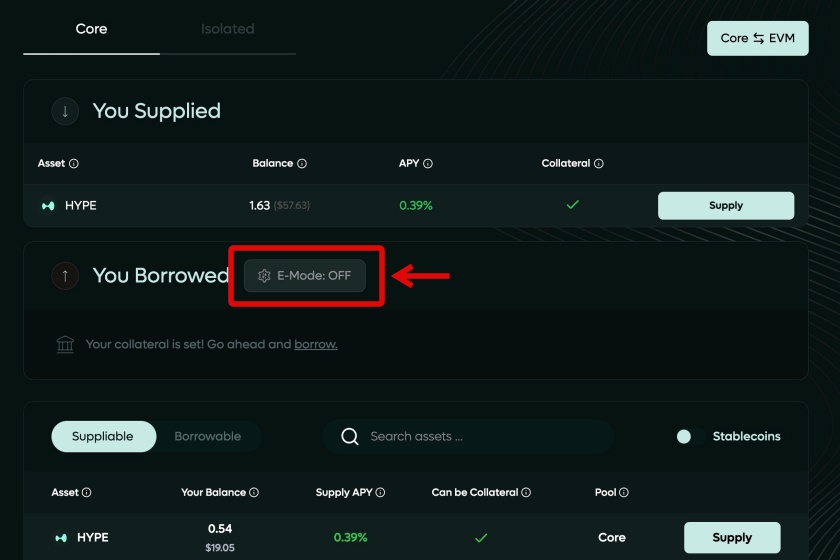Open the Core to EVM transfer button

(758, 39)
